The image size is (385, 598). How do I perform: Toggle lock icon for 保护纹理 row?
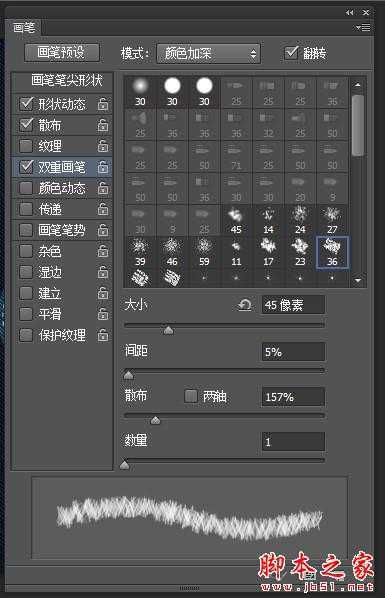click(103, 335)
